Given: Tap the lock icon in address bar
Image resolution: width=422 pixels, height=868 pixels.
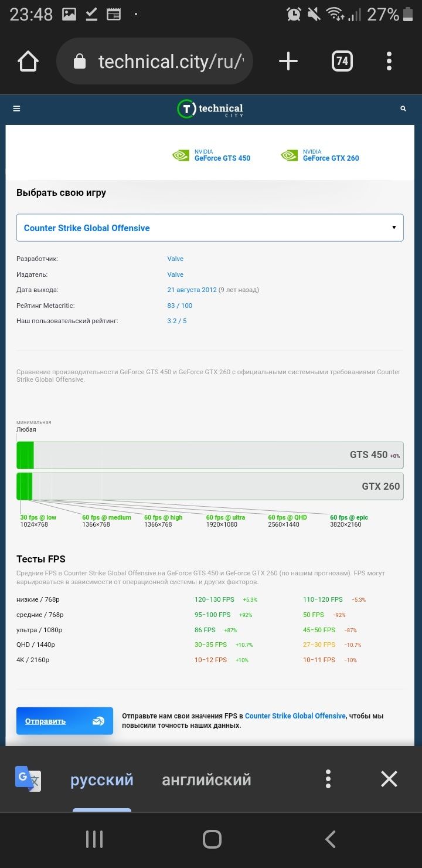Looking at the screenshot, I should click(80, 62).
